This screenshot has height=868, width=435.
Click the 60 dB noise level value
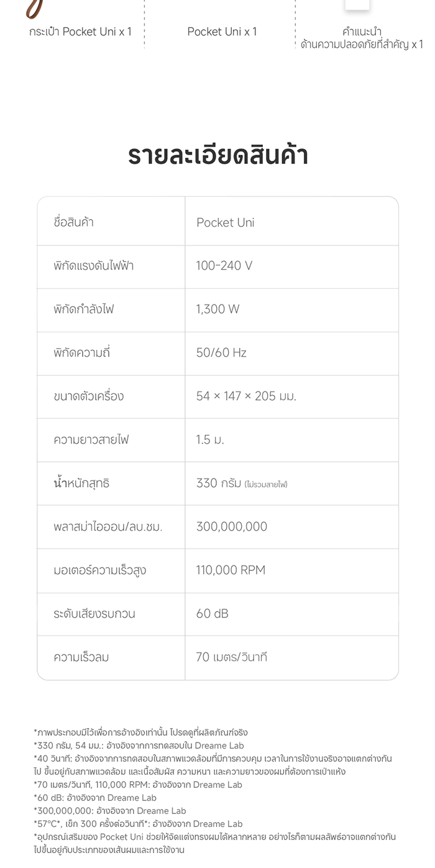pos(213,614)
